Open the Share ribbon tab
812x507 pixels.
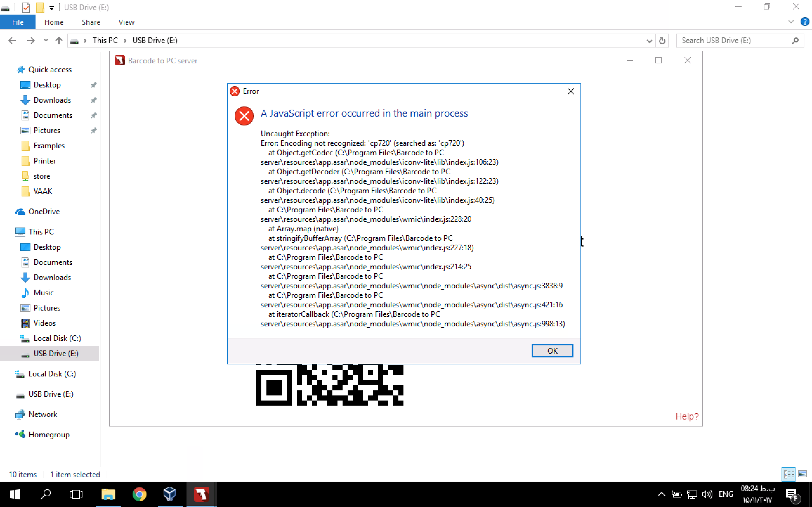point(91,22)
